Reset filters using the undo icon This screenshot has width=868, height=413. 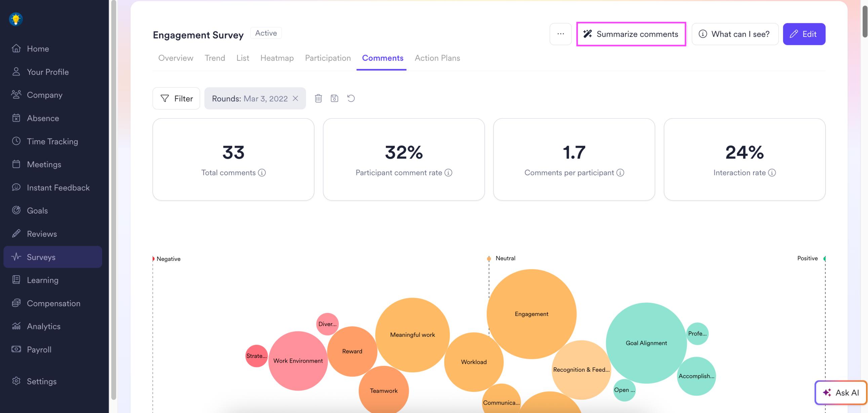[350, 98]
